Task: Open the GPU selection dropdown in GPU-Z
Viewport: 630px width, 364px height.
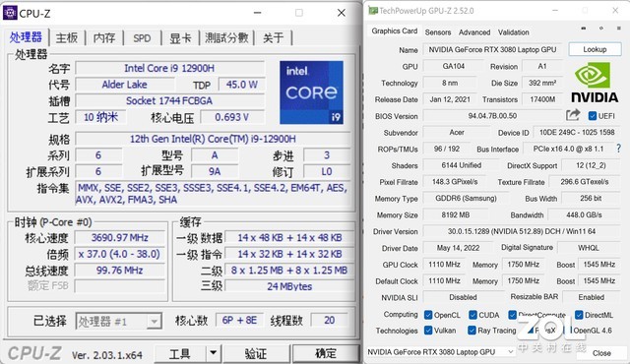Action: tap(441, 352)
